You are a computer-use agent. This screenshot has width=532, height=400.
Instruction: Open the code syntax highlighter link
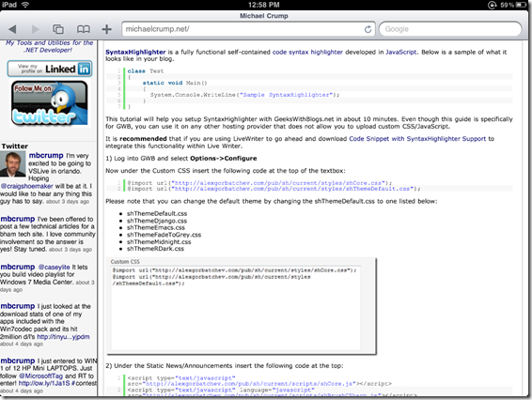point(307,52)
